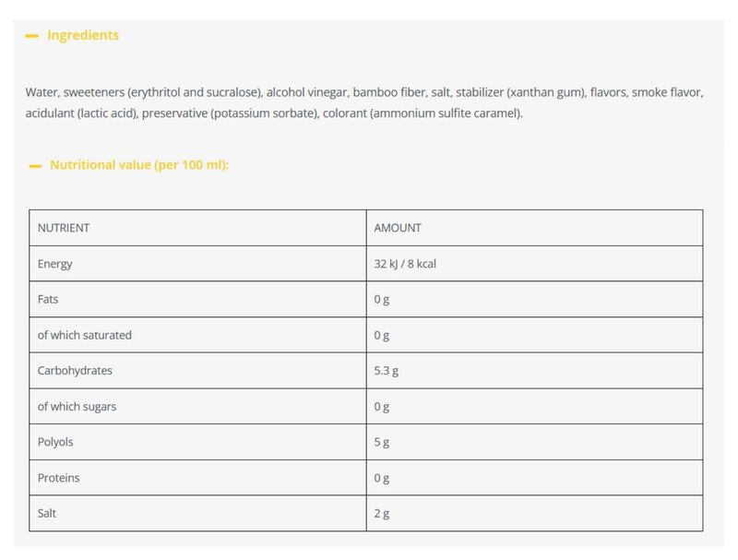Collapse the Ingredients section minus icon

click(32, 36)
